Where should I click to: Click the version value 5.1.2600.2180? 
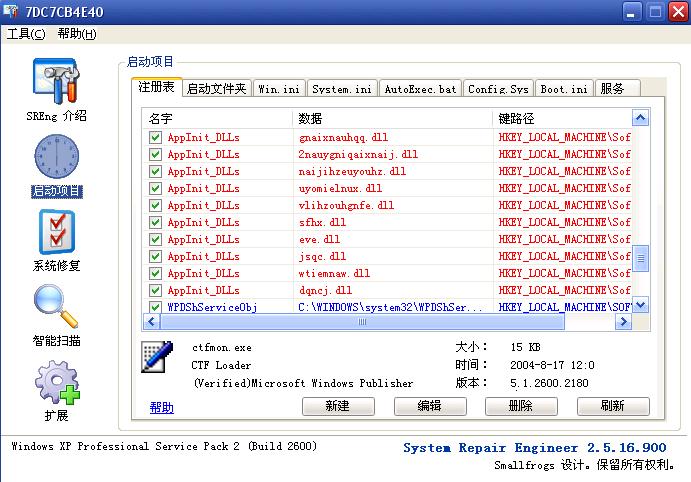[x=549, y=383]
